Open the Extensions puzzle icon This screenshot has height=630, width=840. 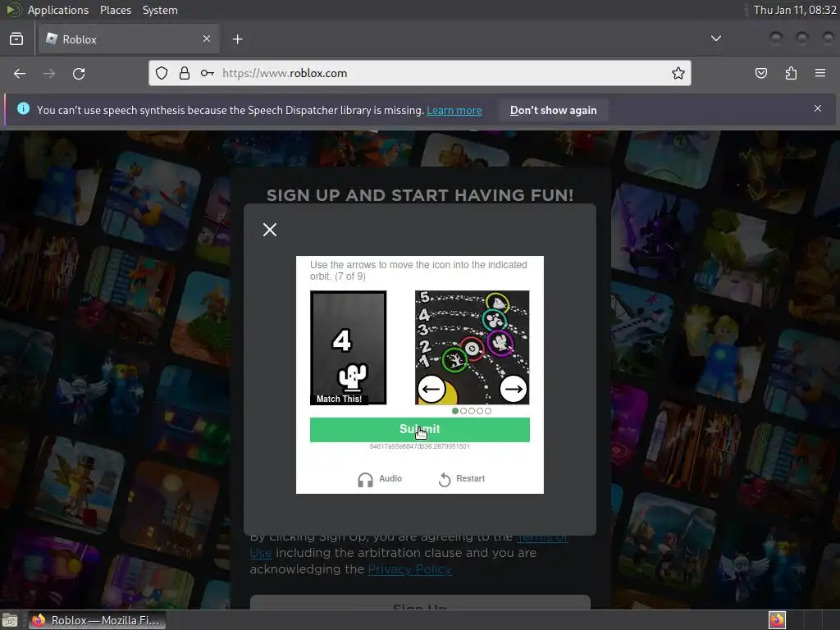click(x=792, y=73)
